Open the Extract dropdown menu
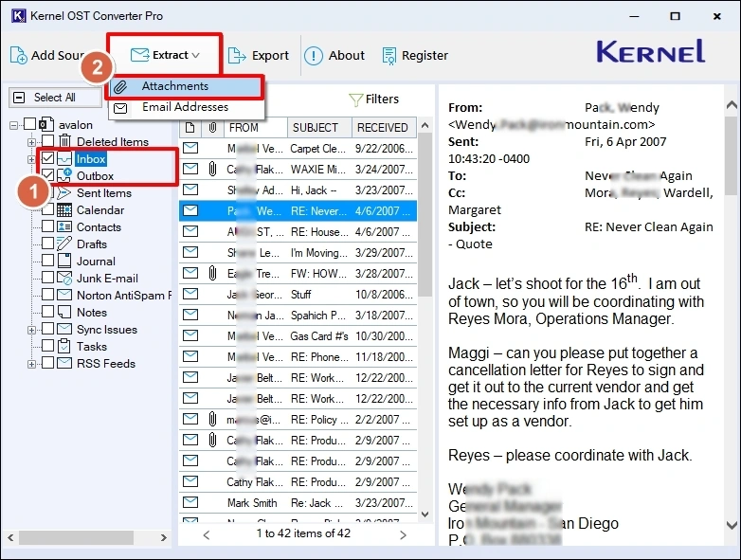 [x=165, y=56]
